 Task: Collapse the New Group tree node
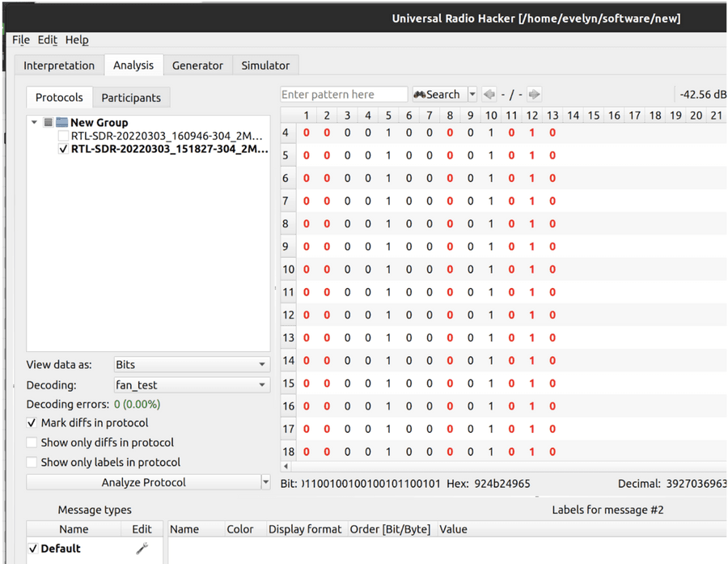(35, 123)
